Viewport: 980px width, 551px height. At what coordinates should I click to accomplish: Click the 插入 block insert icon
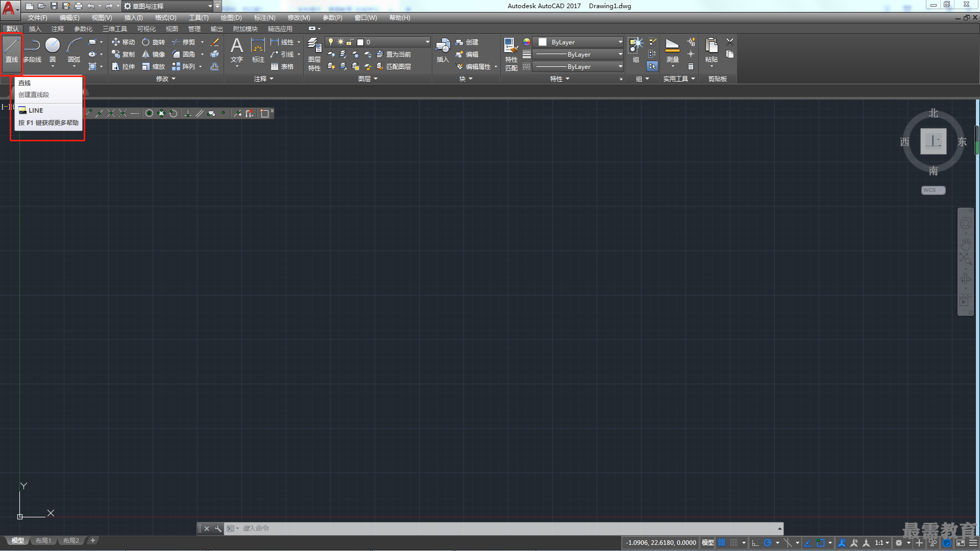point(443,51)
